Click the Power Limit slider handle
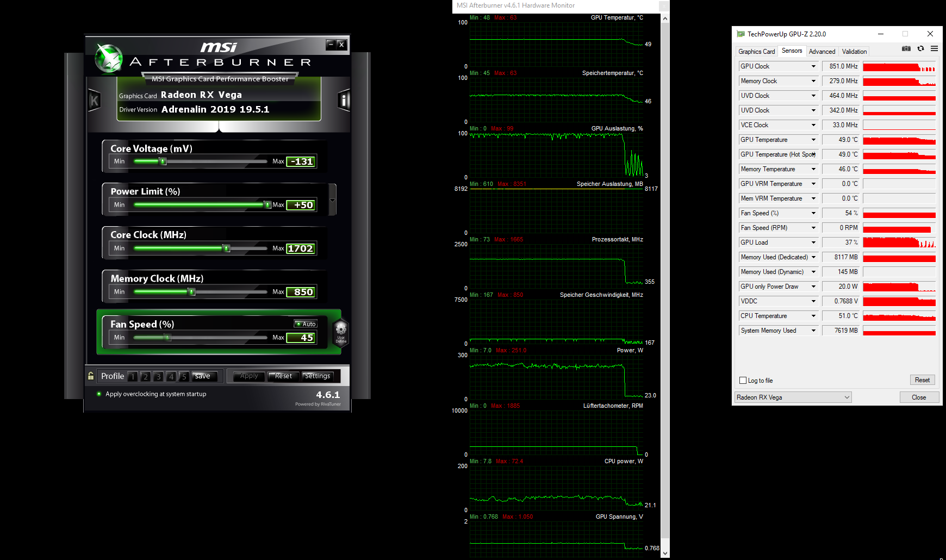Screen dimensions: 946x560 [x=267, y=205]
